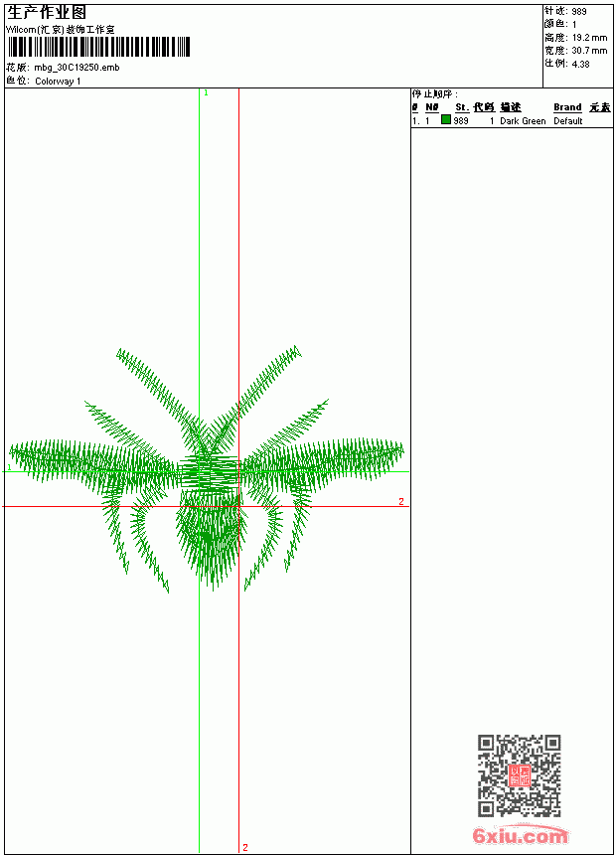Image resolution: width=616 pixels, height=855 pixels.
Task: Click the green guide marker 1 at top
Action: 206,93
